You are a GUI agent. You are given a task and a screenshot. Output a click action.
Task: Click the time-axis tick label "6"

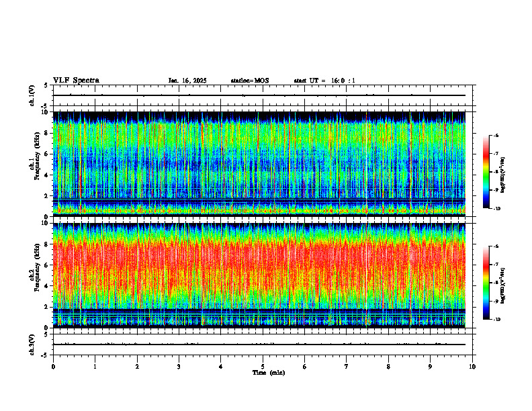(305, 367)
